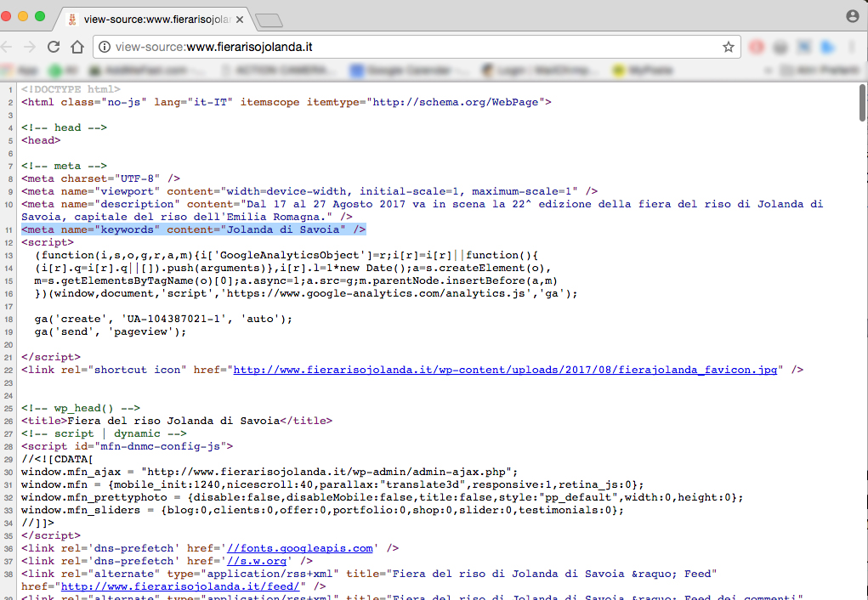Click the <!-- script | dynamic --> comment
Viewport: 868px width, 600px height.
[104, 433]
